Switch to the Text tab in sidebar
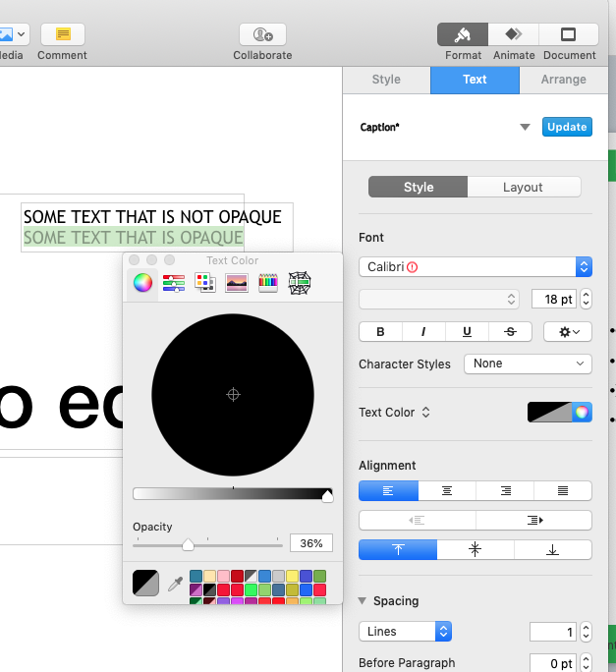The height and width of the screenshot is (672, 616). click(x=475, y=80)
